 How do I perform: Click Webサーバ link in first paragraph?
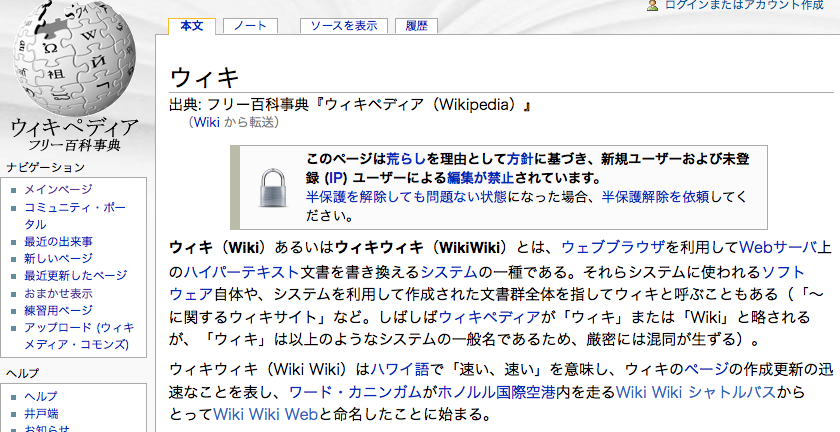pyautogui.click(x=778, y=247)
